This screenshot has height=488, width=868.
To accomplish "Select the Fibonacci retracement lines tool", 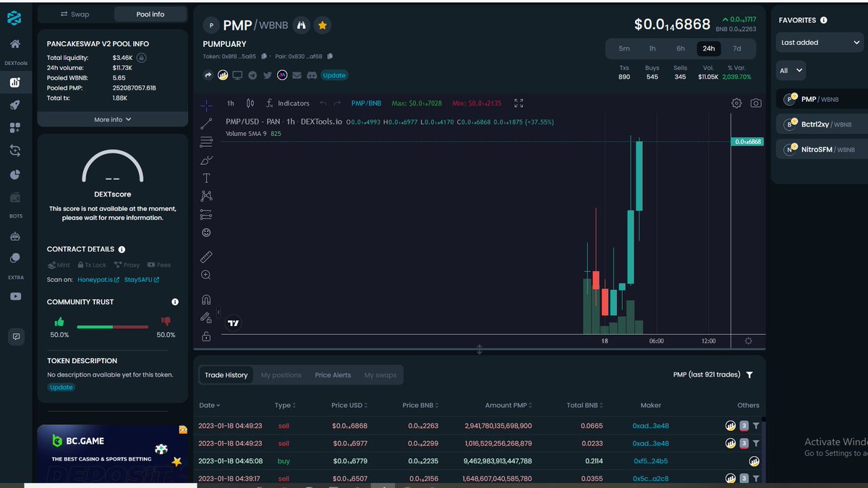I will (206, 142).
